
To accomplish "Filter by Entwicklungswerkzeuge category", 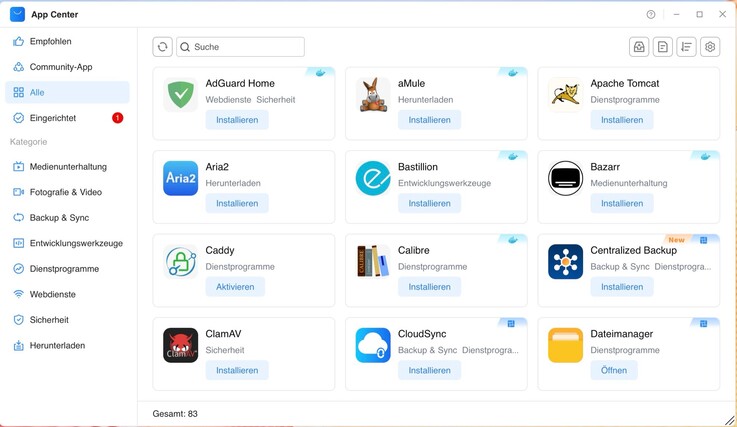I will click(67, 243).
